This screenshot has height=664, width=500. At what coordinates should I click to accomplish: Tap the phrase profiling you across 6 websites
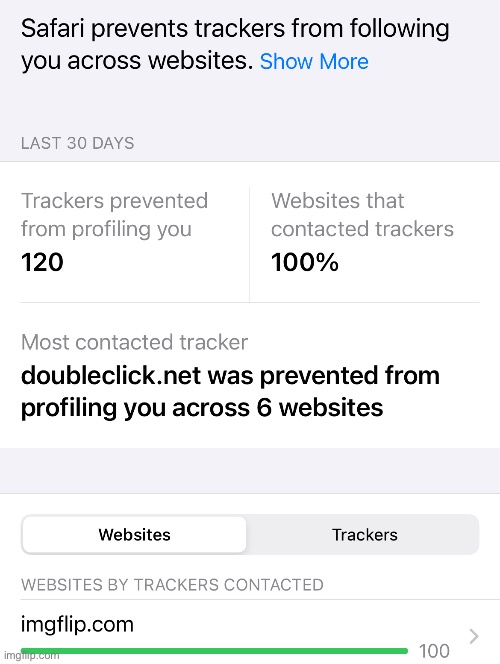[x=202, y=408]
